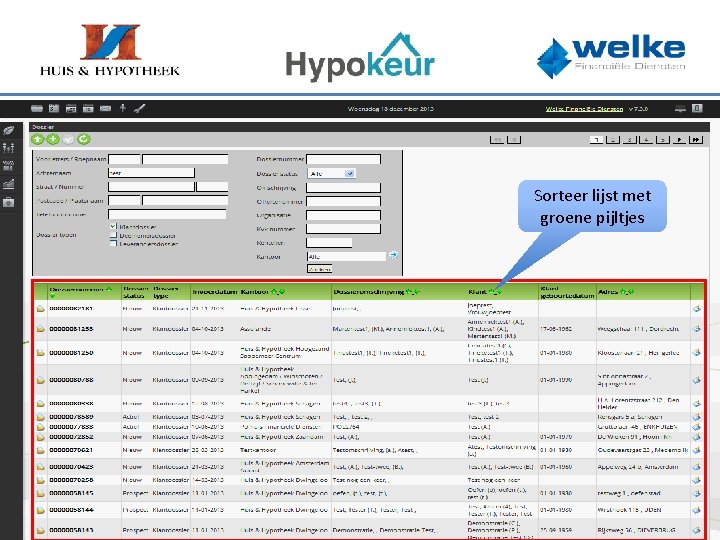Open the Welke Financiële Diensten link
This screenshot has width=720, height=540.
(x=584, y=109)
